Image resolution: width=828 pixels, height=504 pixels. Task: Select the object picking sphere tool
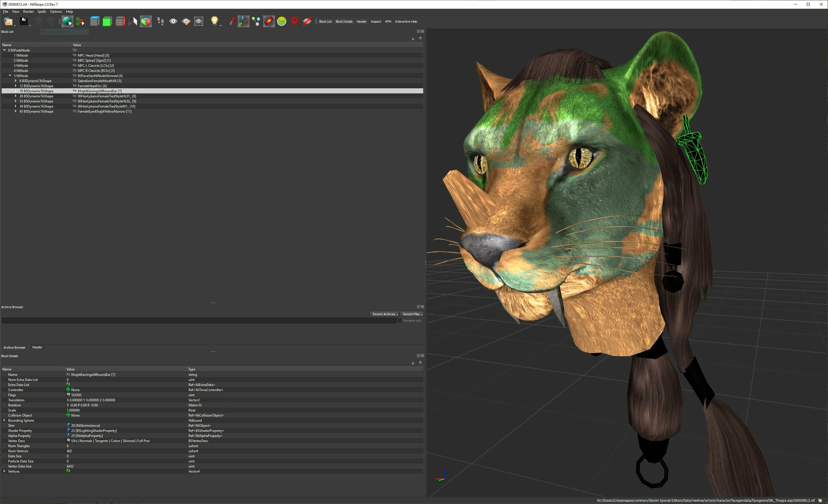point(67,21)
